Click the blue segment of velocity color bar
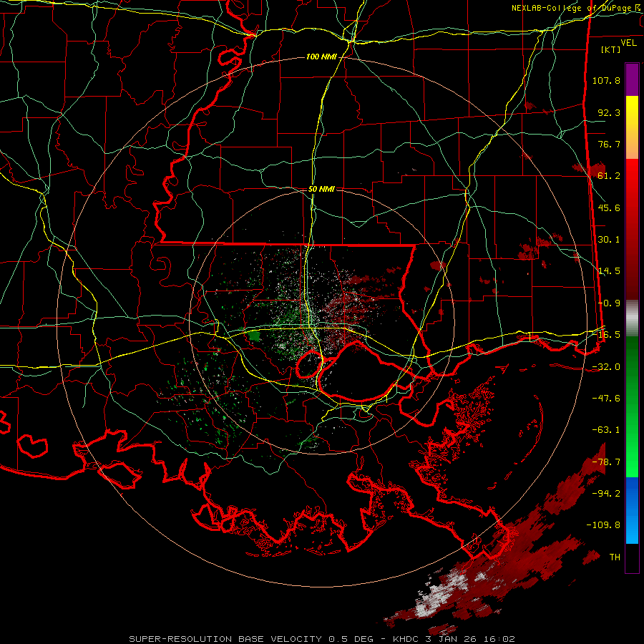This screenshot has height=644, width=644. (x=632, y=510)
